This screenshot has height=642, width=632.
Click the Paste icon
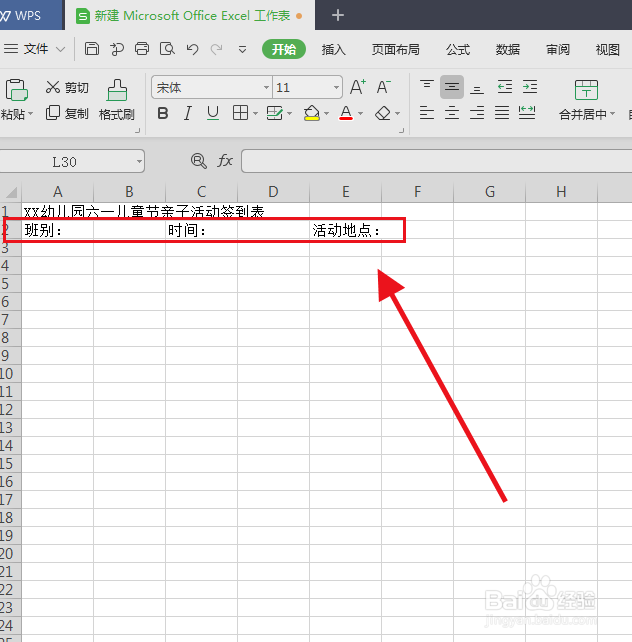pos(16,90)
